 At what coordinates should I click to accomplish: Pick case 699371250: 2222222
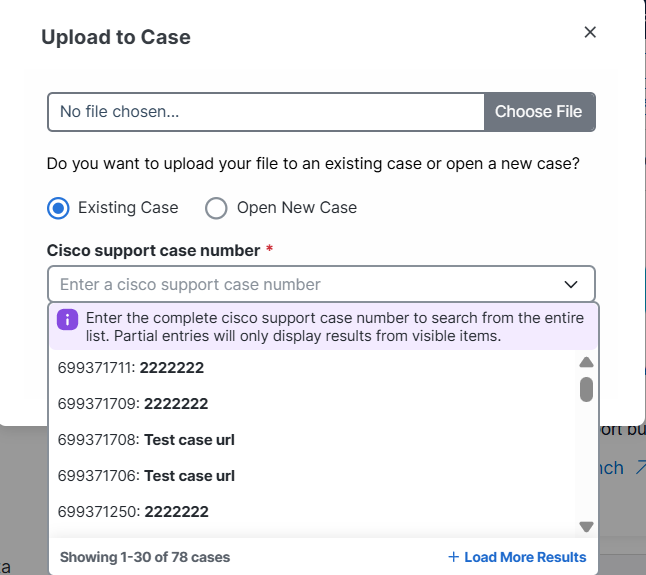pos(133,512)
